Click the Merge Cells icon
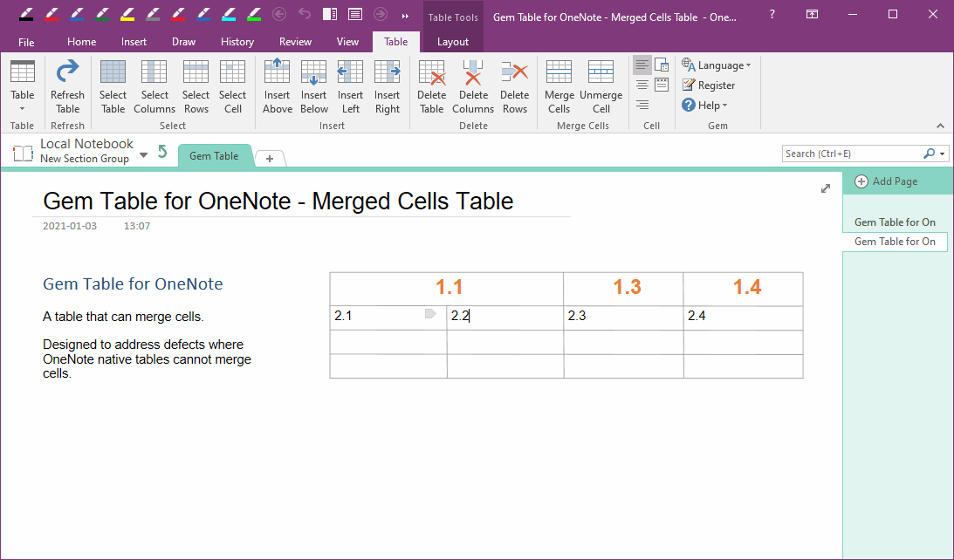The width and height of the screenshot is (954, 560). click(559, 86)
